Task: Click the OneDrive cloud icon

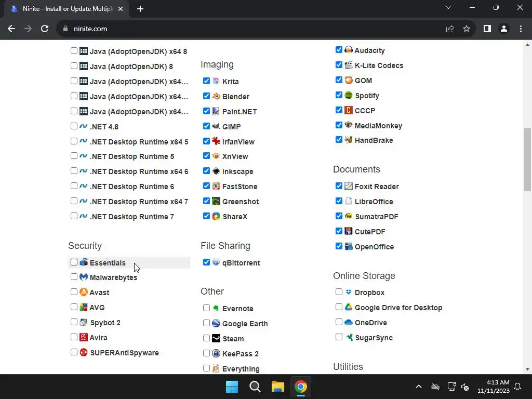Action: 349,322
